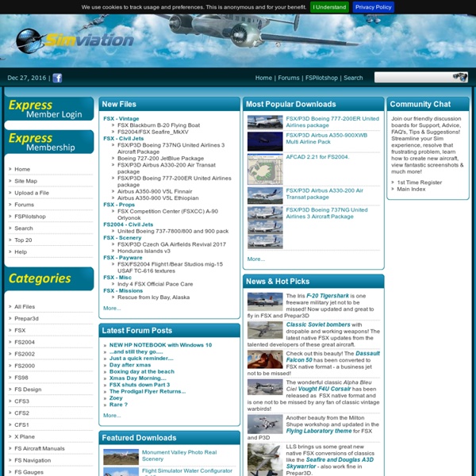Open All Files category
The image size is (476, 476).
click(25, 307)
